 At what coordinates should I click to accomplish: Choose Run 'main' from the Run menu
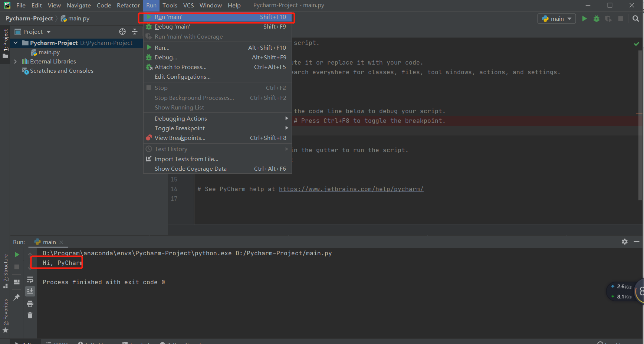pyautogui.click(x=217, y=17)
